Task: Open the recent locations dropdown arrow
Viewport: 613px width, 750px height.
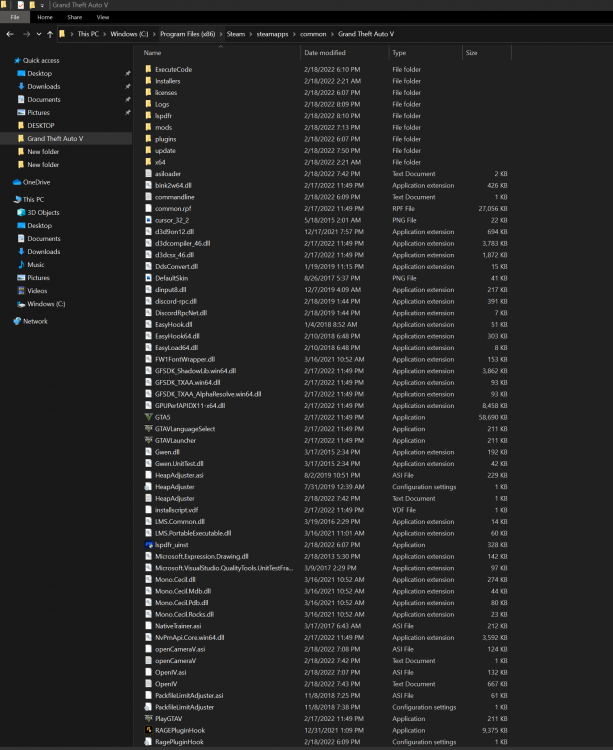Action: coord(39,34)
